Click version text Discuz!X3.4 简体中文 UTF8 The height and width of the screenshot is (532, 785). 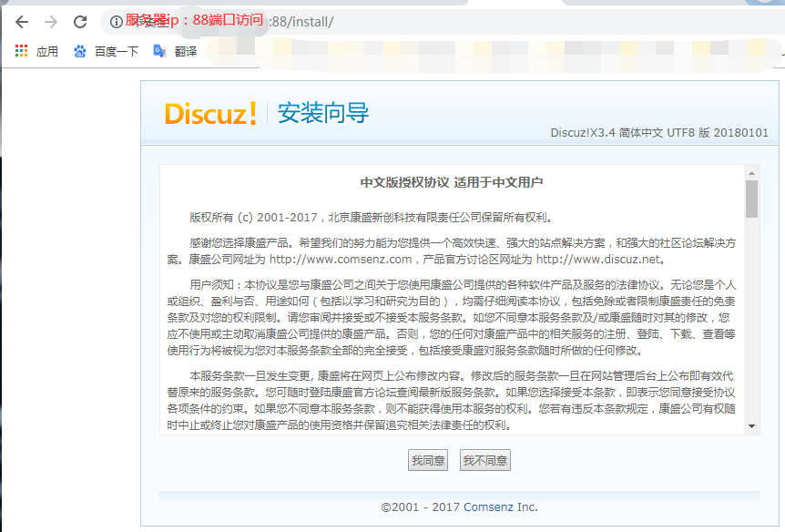point(630,133)
